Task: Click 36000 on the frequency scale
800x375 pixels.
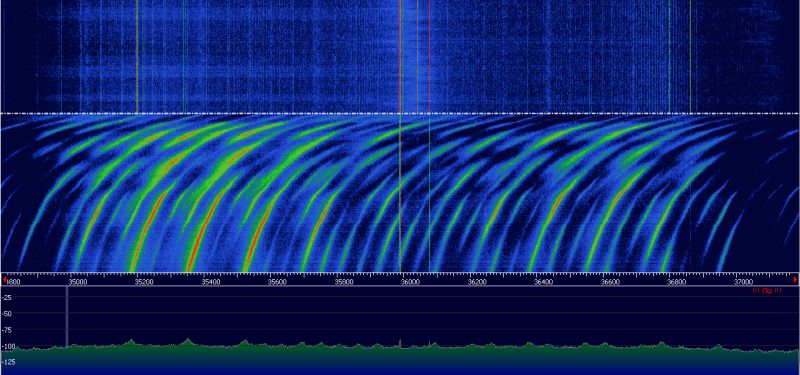Action: point(410,282)
